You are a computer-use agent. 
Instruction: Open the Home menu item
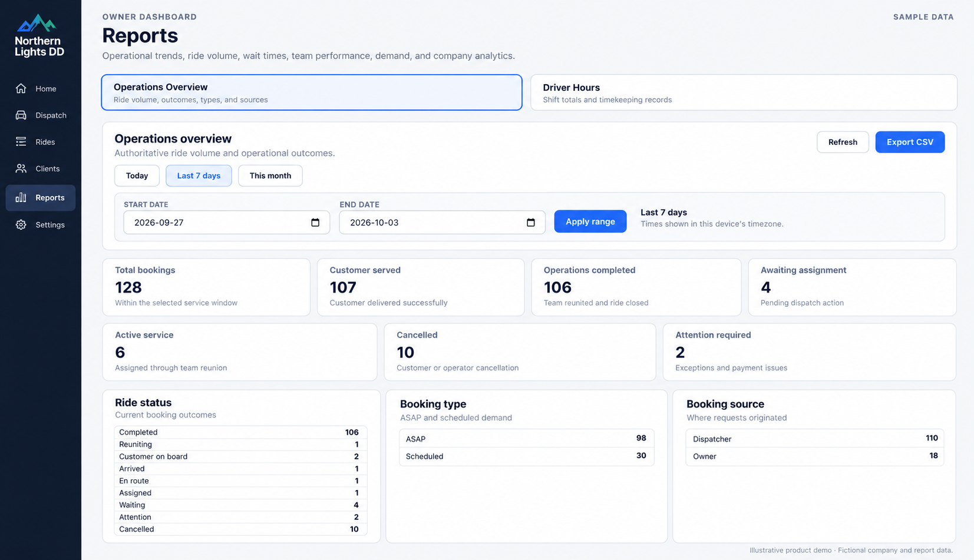pos(41,88)
